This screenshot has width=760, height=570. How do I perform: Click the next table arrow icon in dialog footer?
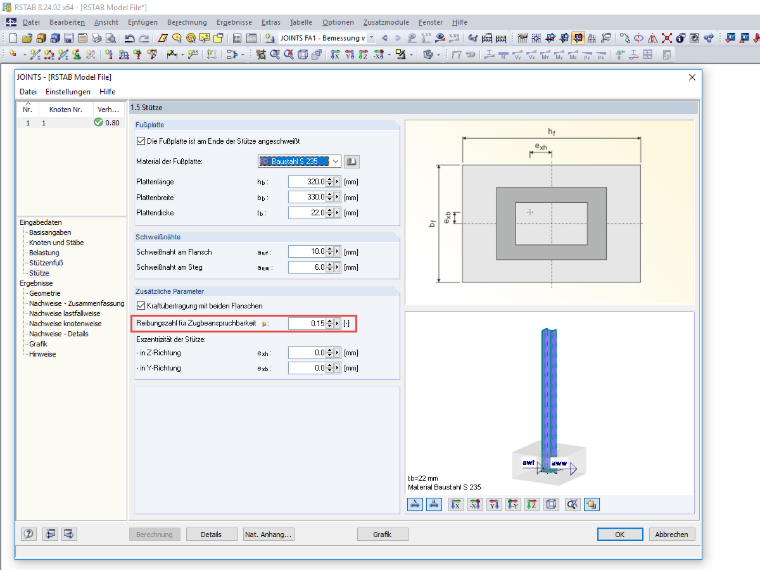tap(69, 534)
